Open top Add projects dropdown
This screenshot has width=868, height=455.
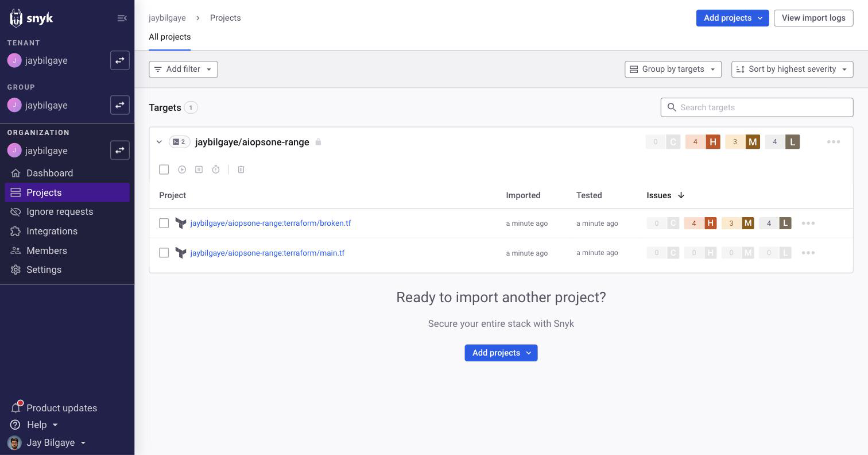733,18
